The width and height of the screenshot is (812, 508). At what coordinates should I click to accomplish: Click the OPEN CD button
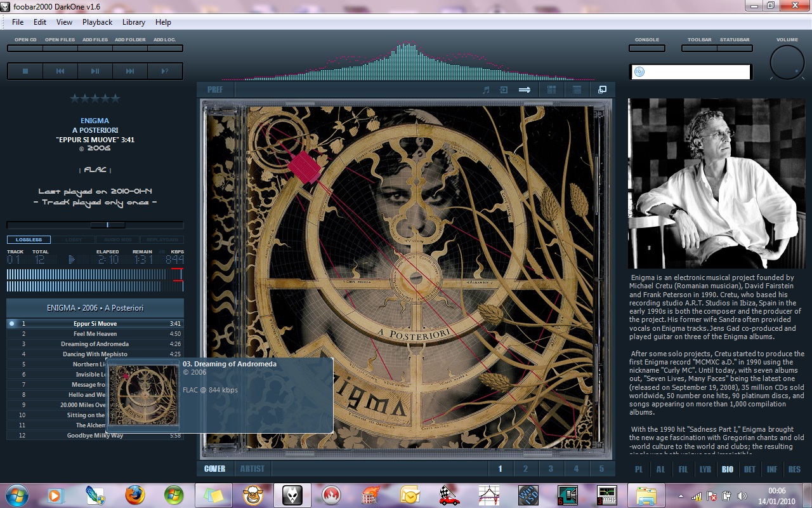[x=25, y=48]
